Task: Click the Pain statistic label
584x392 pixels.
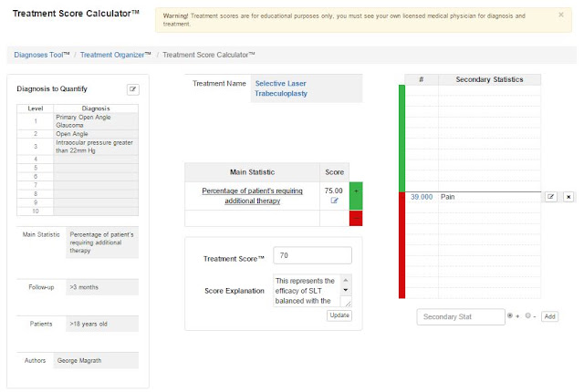Action: pyautogui.click(x=448, y=197)
